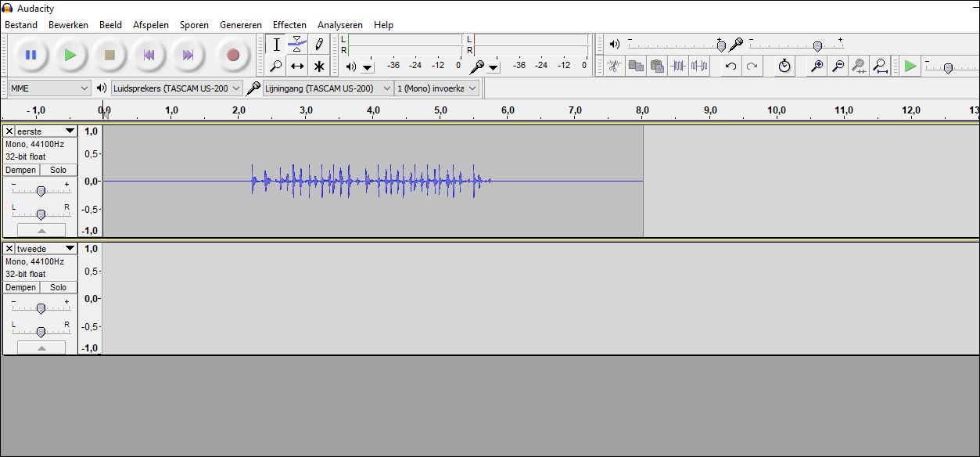
Task: Open the Afspelen menu
Action: pyautogui.click(x=151, y=25)
